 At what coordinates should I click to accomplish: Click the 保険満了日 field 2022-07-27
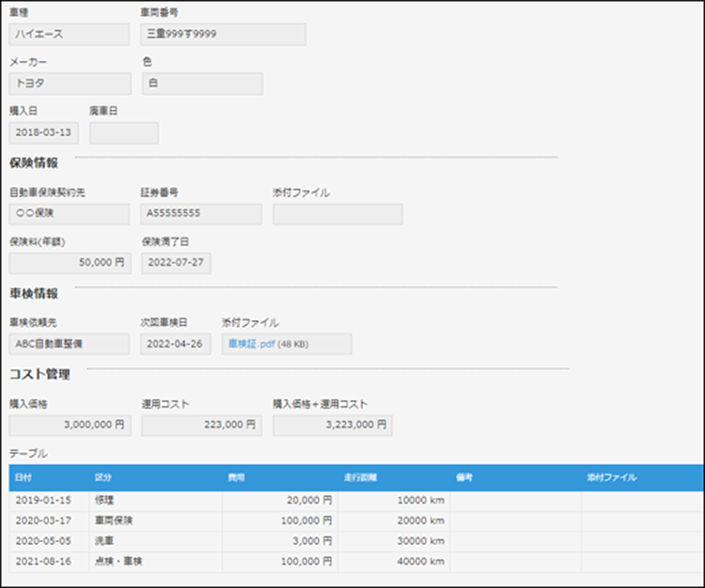click(176, 262)
